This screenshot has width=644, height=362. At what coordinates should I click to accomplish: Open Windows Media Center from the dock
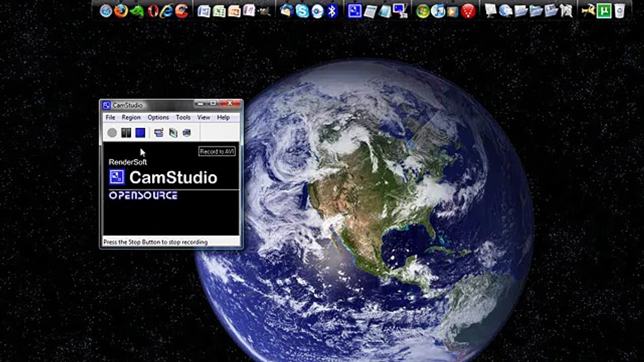[x=423, y=11]
